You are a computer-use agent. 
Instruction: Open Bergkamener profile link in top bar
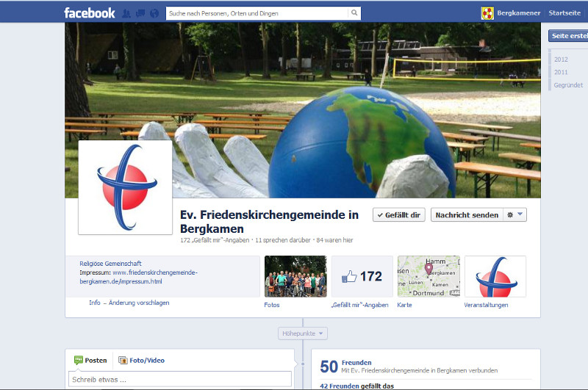click(x=519, y=13)
